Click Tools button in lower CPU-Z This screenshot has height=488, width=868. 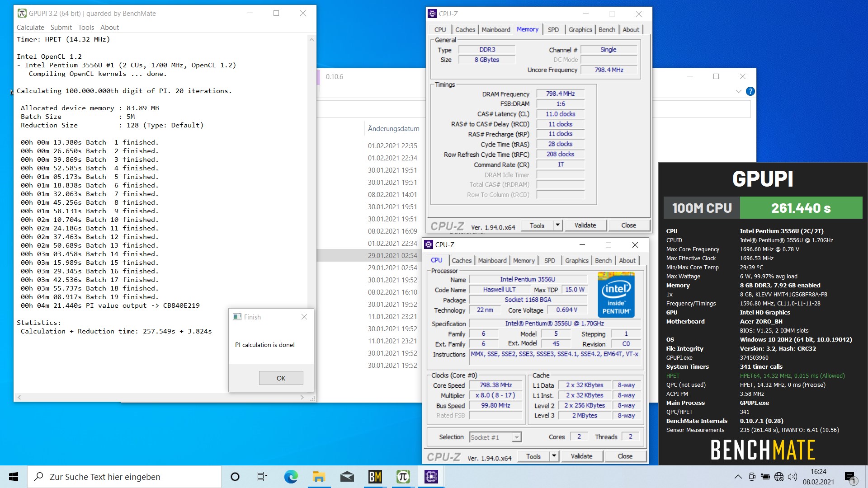pyautogui.click(x=533, y=456)
